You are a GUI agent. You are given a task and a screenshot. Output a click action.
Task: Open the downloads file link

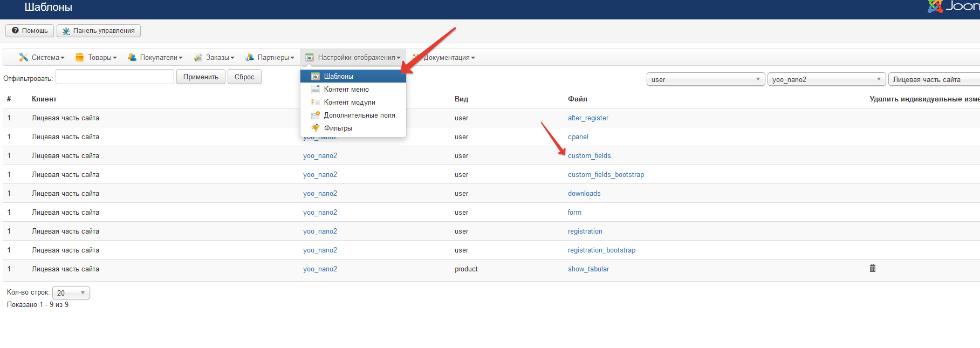click(584, 193)
